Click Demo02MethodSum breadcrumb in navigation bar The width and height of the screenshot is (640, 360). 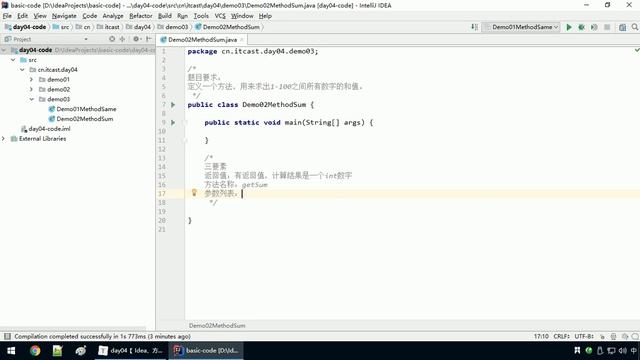[x=227, y=27]
